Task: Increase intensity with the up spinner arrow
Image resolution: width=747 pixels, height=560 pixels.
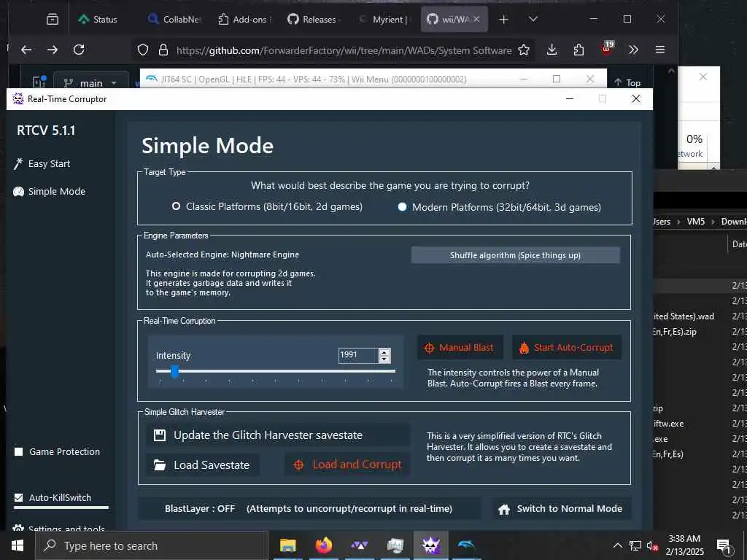Action: pyautogui.click(x=384, y=352)
